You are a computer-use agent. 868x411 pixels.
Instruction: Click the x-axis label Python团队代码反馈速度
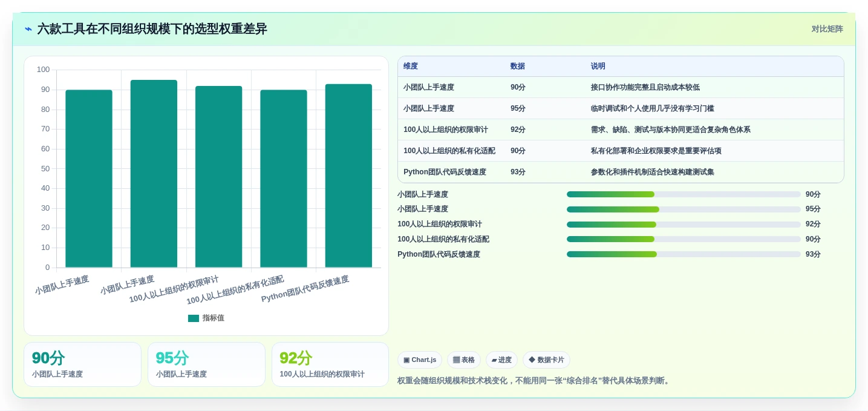(x=305, y=289)
